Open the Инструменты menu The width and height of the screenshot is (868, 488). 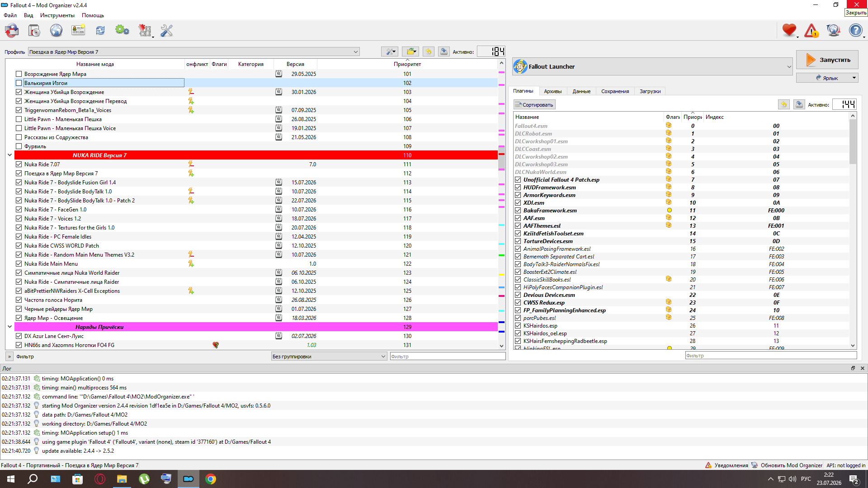57,15
